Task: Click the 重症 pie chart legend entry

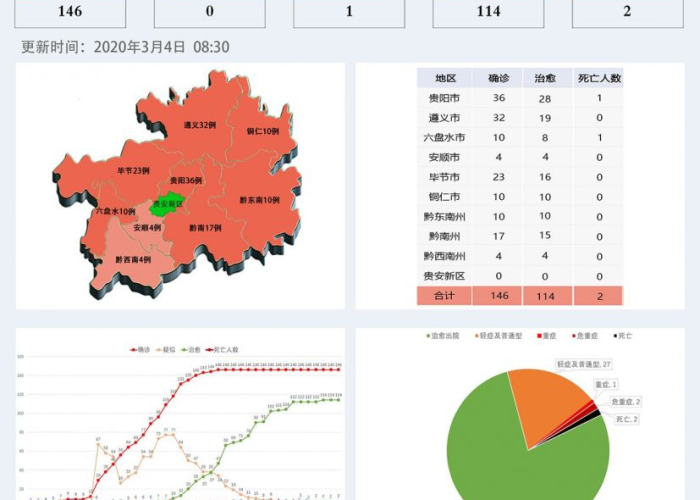Action: [x=547, y=336]
